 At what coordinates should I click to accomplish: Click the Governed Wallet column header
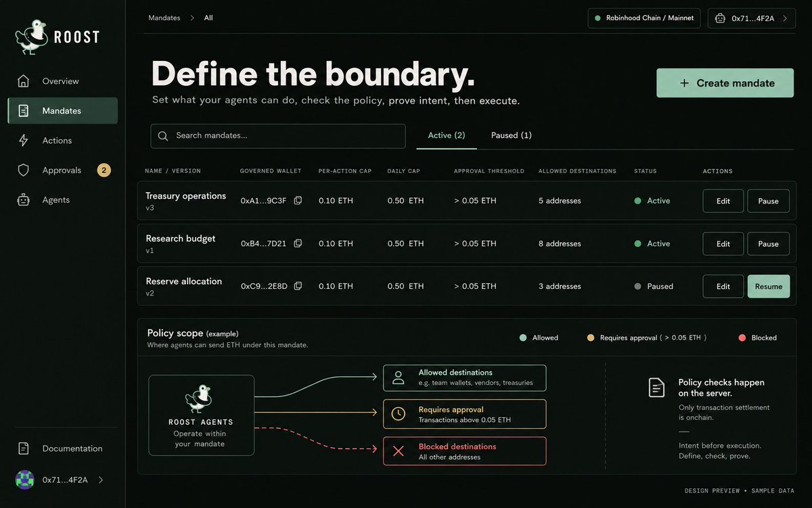pyautogui.click(x=271, y=171)
